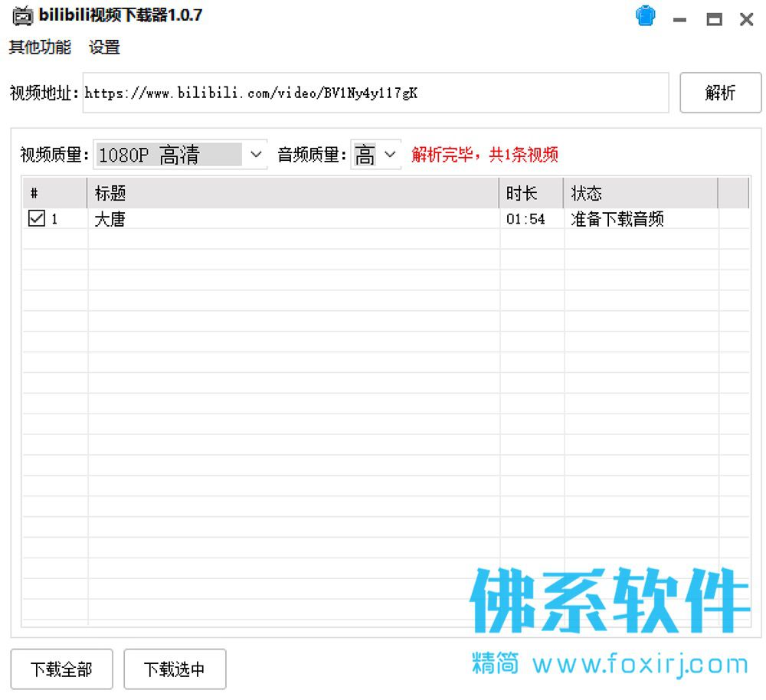766x700 pixels.
Task: Select the 高 audio quality combo box
Action: coord(375,155)
